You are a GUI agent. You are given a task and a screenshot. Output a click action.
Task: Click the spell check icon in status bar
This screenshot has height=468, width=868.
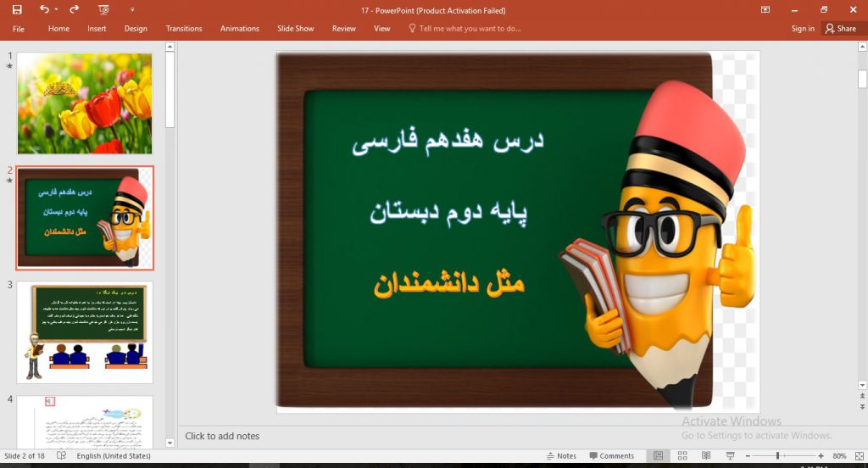pos(62,456)
